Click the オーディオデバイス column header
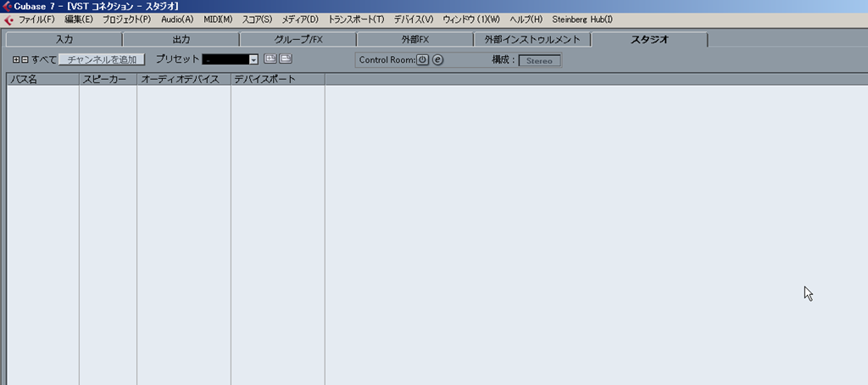 184,79
